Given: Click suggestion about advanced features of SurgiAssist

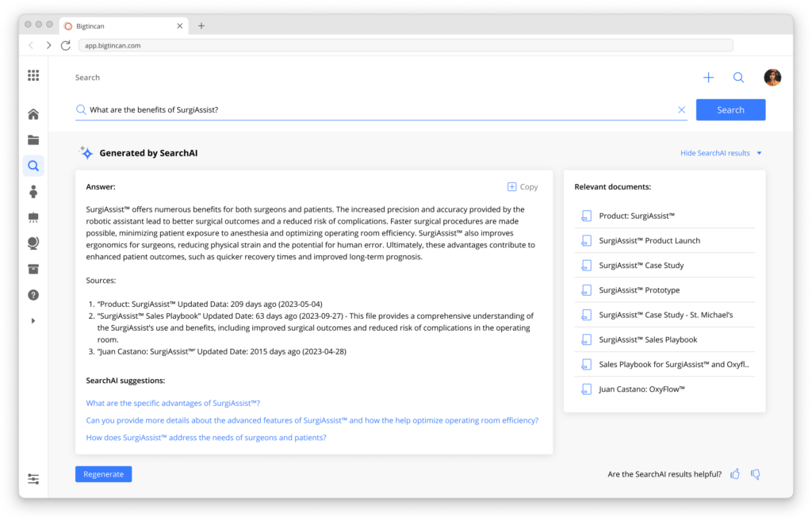Looking at the screenshot, I should (312, 420).
